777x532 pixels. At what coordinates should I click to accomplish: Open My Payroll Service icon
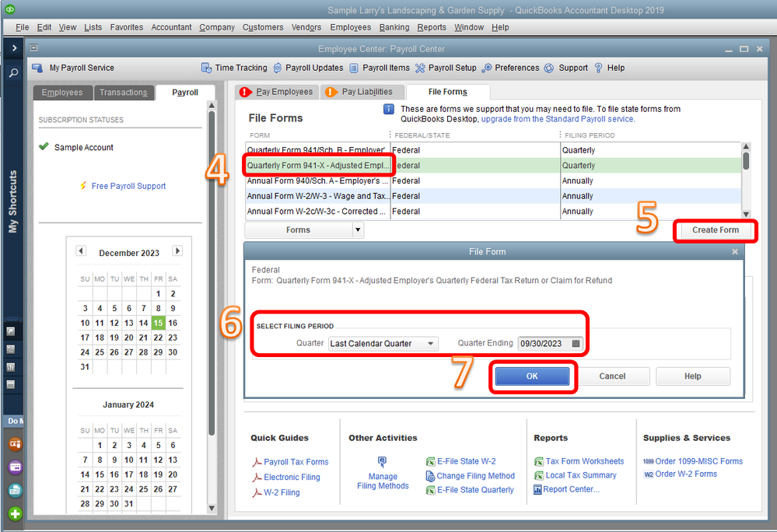pyautogui.click(x=37, y=68)
